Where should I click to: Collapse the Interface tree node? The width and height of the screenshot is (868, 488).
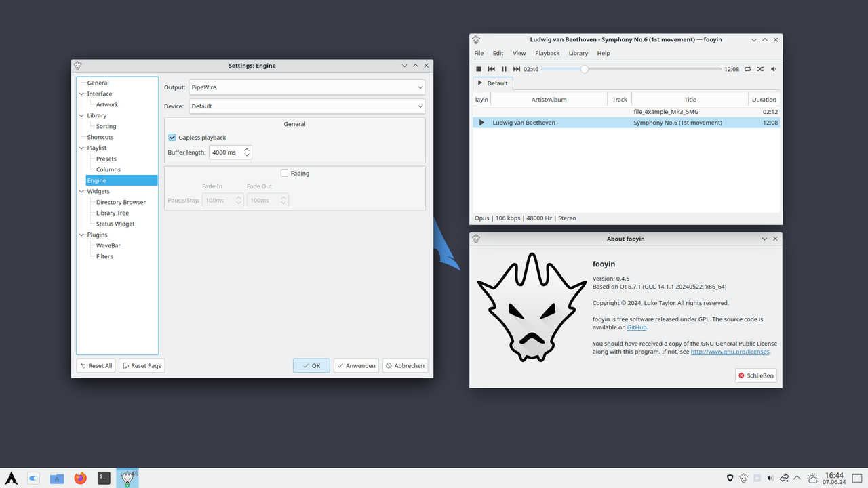point(82,94)
